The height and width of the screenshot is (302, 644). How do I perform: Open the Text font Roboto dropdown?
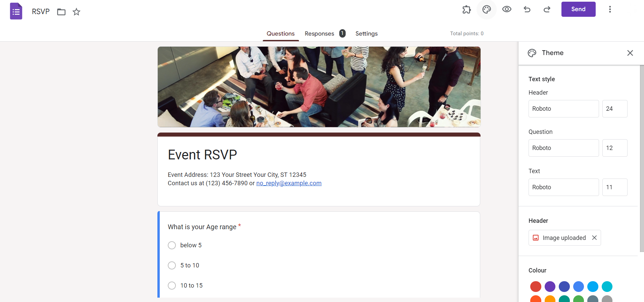pos(563,187)
